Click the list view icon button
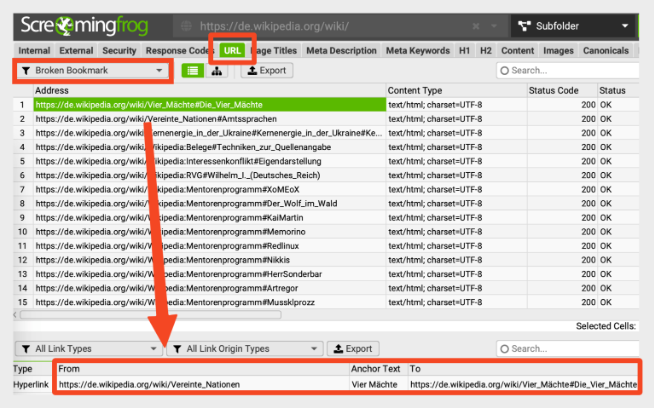Viewport: 654px width, 408px height. pos(193,71)
